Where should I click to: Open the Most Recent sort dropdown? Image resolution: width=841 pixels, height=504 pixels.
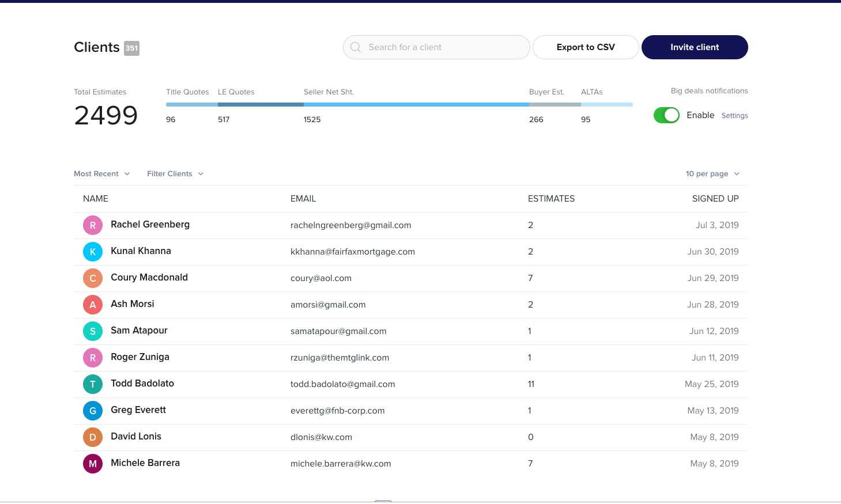[101, 174]
